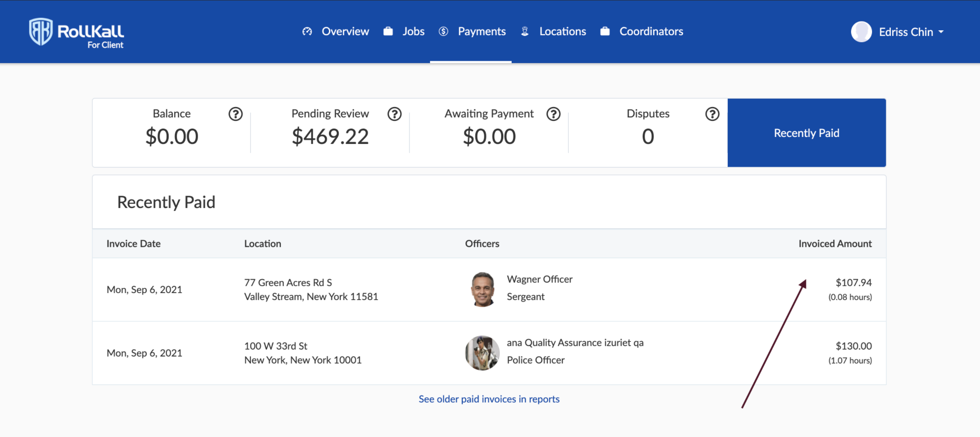Click the ana Quality Assurance izuriet qa name
Image resolution: width=980 pixels, height=437 pixels.
(x=575, y=343)
